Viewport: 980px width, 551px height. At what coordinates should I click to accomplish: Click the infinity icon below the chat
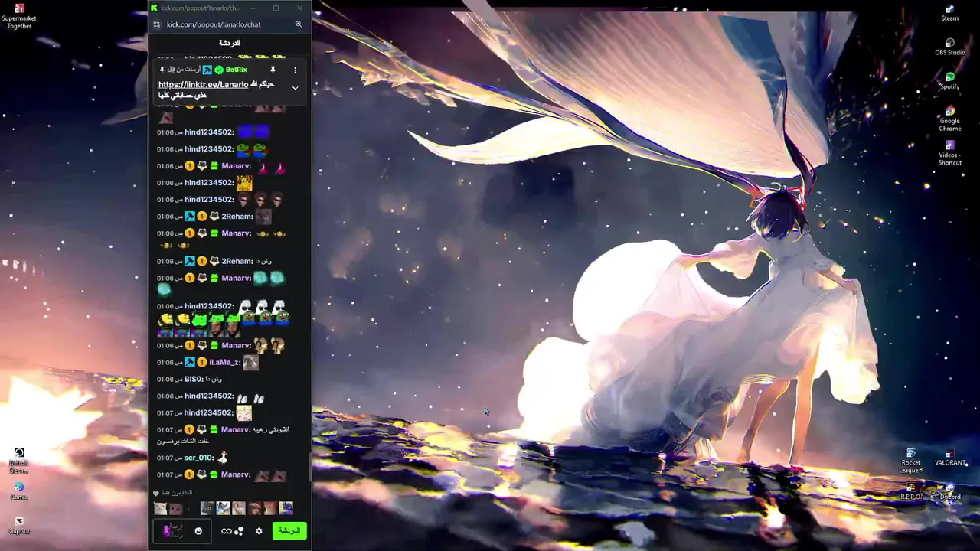226,531
